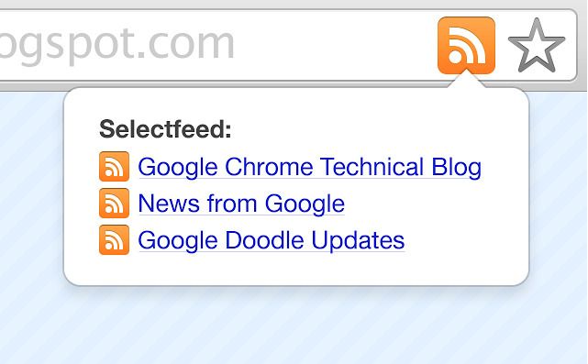Click the popup's pointer arrow under RSS icon
The image size is (588, 364).
coord(466,81)
